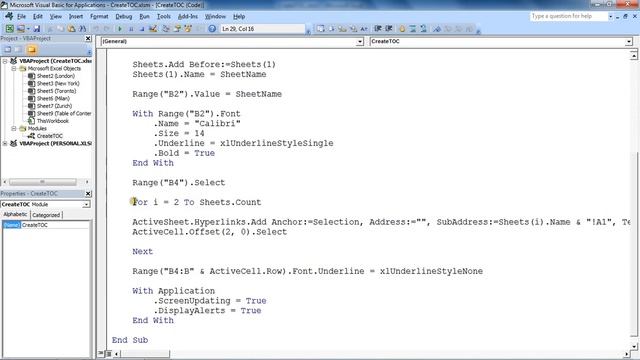
Task: Open the CreateTOC procedure dropdown
Action: click(629, 41)
